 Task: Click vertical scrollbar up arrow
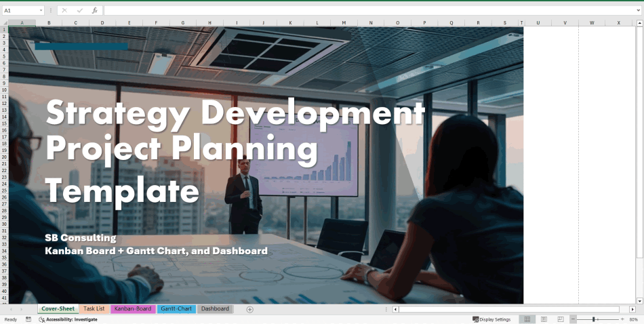click(x=639, y=23)
